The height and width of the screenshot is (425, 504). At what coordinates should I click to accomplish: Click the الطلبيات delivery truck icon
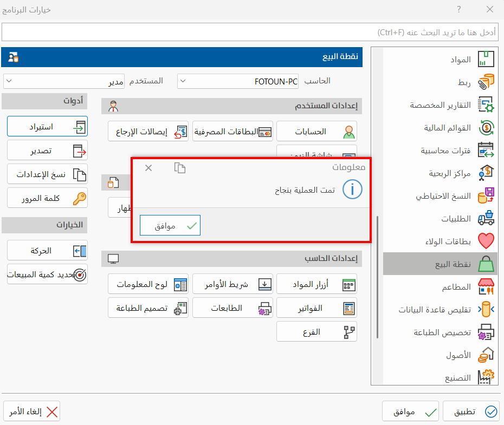coord(487,219)
